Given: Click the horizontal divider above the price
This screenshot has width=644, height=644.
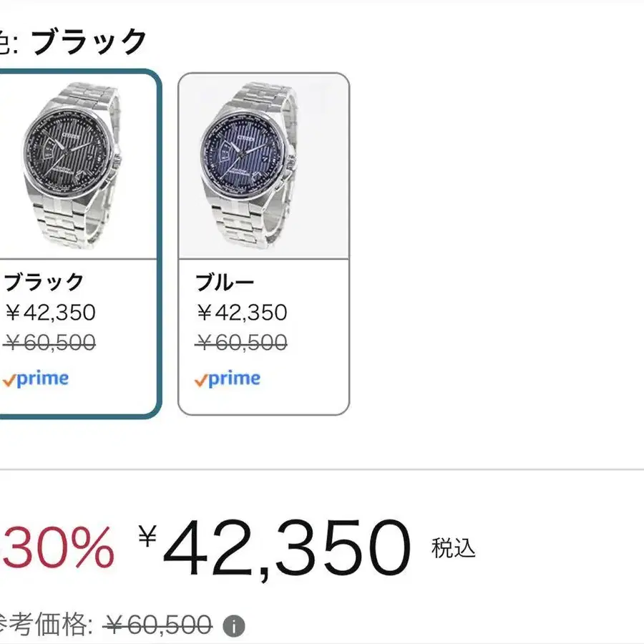Looking at the screenshot, I should (x=322, y=469).
